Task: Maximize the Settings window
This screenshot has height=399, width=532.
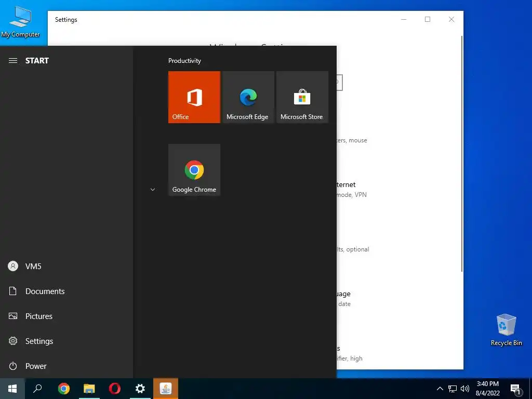Action: (x=428, y=19)
